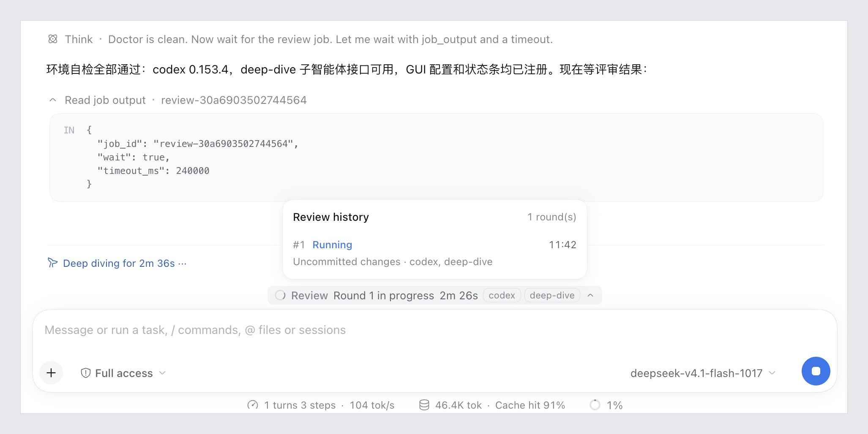Open review round #1 Running entry

434,253
